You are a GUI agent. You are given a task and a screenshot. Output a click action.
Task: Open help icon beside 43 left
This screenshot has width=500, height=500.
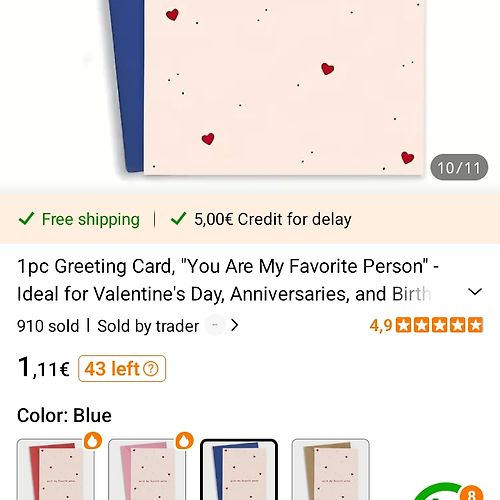(x=151, y=369)
